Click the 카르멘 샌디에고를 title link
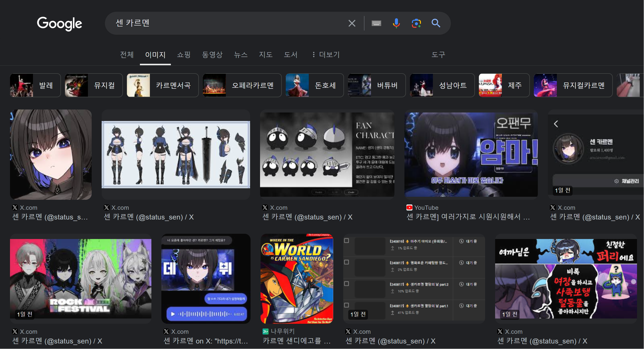The image size is (644, 349). point(297,341)
